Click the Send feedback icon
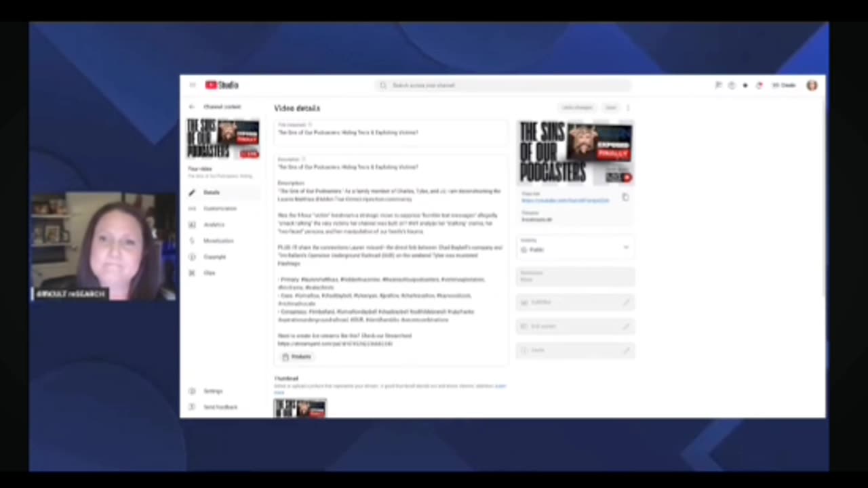This screenshot has height=488, width=868. tap(192, 407)
